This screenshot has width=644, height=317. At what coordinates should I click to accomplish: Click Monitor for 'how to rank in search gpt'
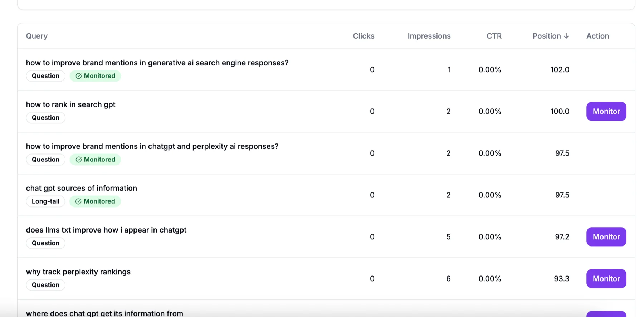point(606,111)
